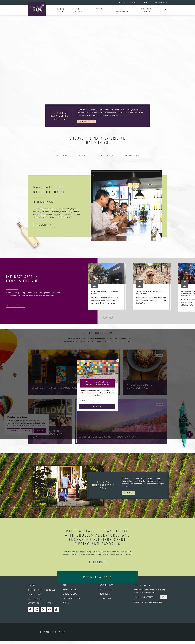Open A Foodie's Guide to Downtown Napa

point(145,372)
